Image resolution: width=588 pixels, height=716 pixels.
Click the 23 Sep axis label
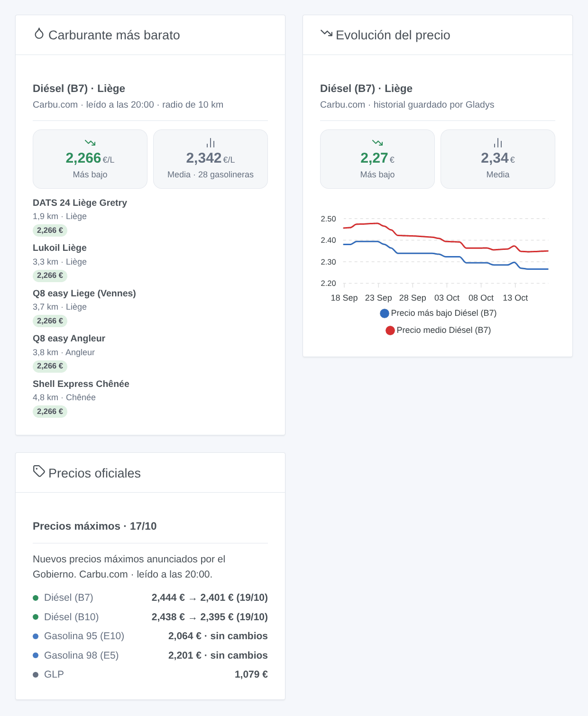378,298
